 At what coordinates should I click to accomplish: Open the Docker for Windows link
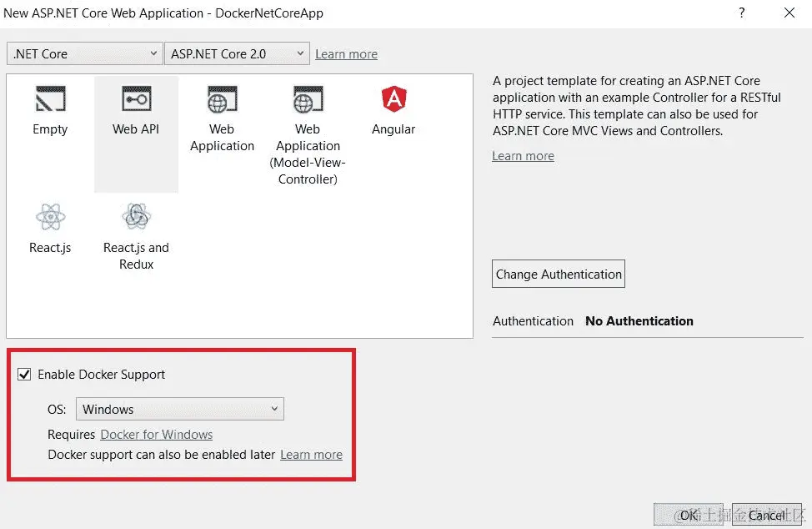click(x=157, y=434)
